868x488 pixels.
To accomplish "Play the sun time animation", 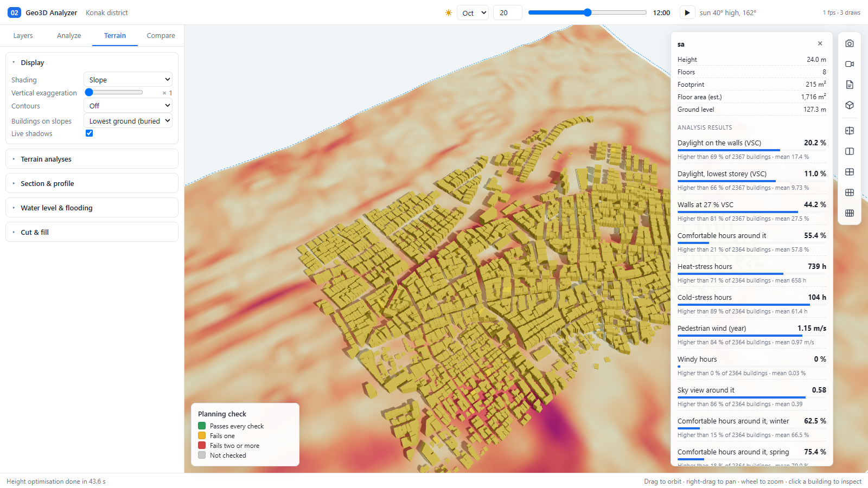I will 687,12.
